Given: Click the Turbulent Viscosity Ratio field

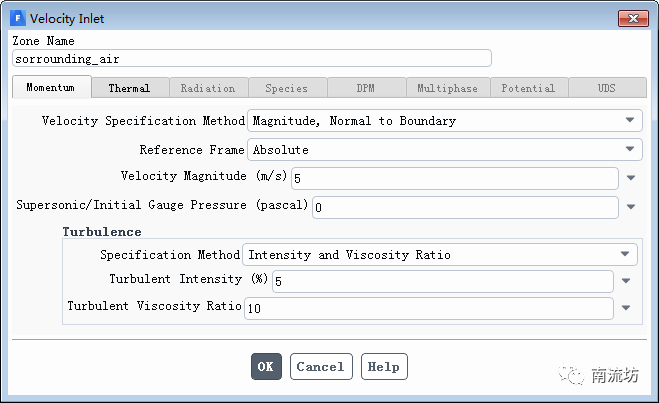Looking at the screenshot, I should [x=428, y=308].
